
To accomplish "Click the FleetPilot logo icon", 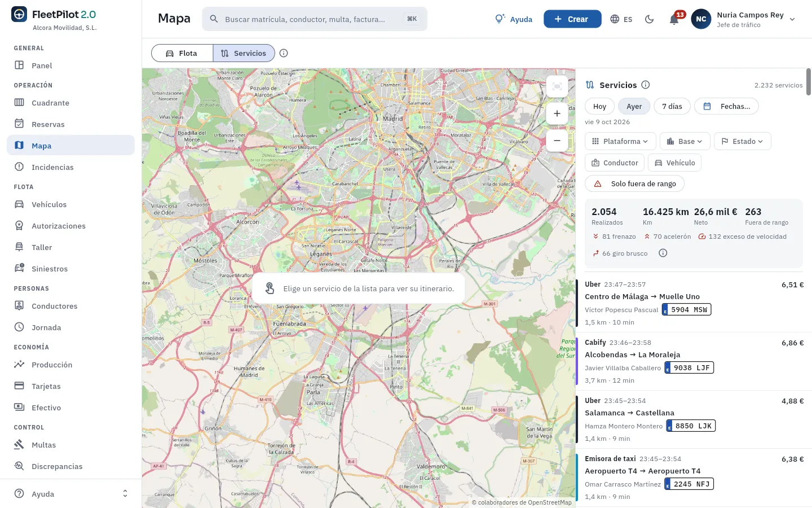I will click(x=19, y=15).
